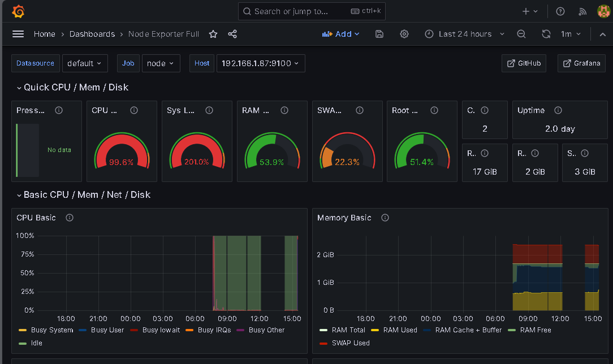The image size is (613, 364).
Task: Click the Sys Load 201.0% gauge
Action: (197, 151)
